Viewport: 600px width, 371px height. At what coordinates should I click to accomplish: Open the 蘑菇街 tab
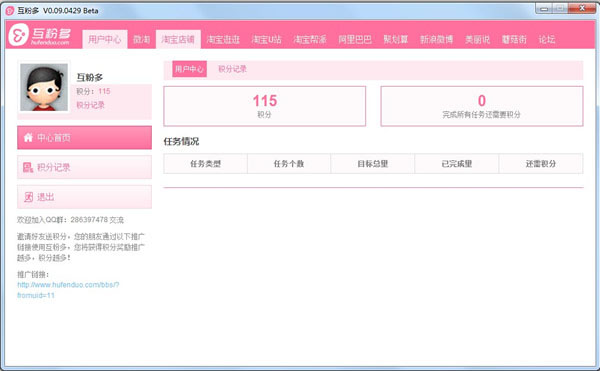point(514,39)
